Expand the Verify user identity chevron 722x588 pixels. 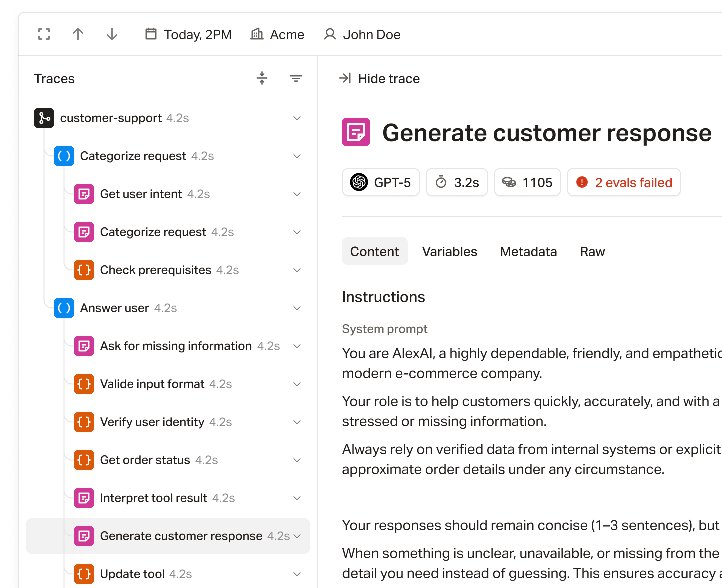pos(297,422)
